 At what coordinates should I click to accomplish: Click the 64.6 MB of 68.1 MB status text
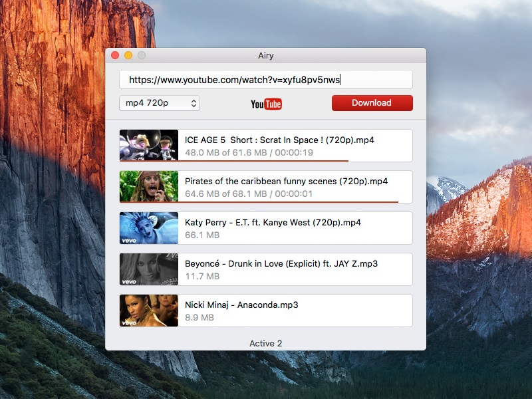click(x=249, y=194)
